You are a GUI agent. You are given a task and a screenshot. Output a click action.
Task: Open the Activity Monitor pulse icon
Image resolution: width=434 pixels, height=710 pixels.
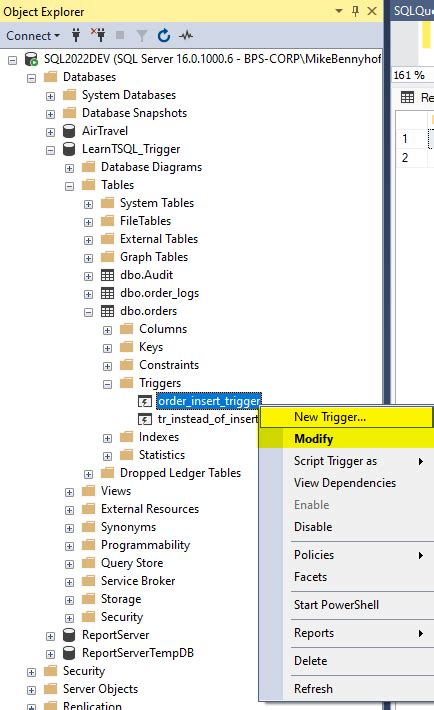186,35
